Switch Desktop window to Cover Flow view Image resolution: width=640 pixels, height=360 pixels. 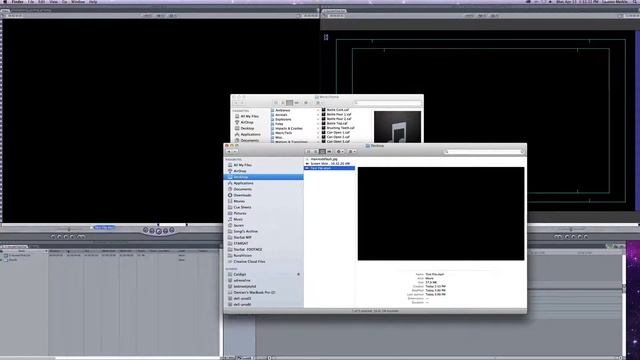click(x=329, y=151)
